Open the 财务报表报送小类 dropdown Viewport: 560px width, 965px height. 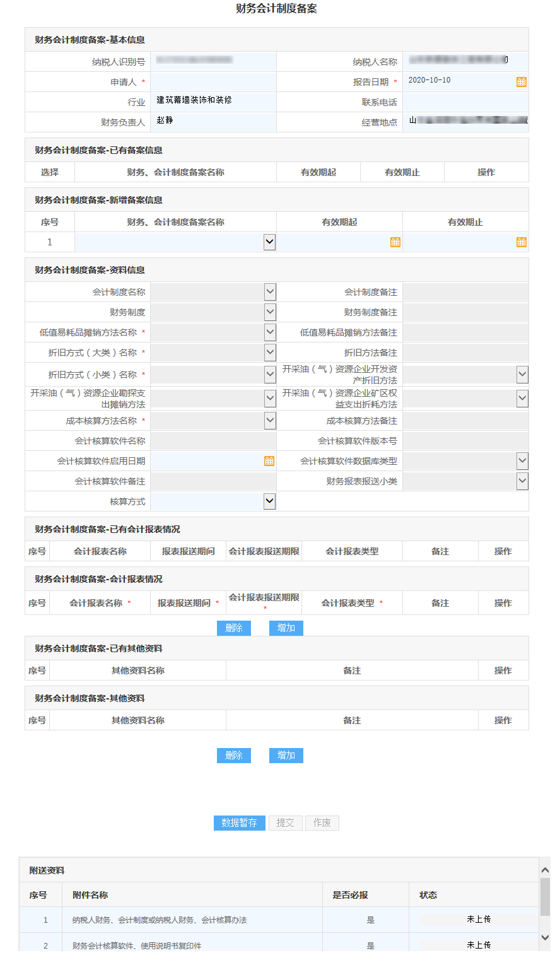tap(522, 481)
